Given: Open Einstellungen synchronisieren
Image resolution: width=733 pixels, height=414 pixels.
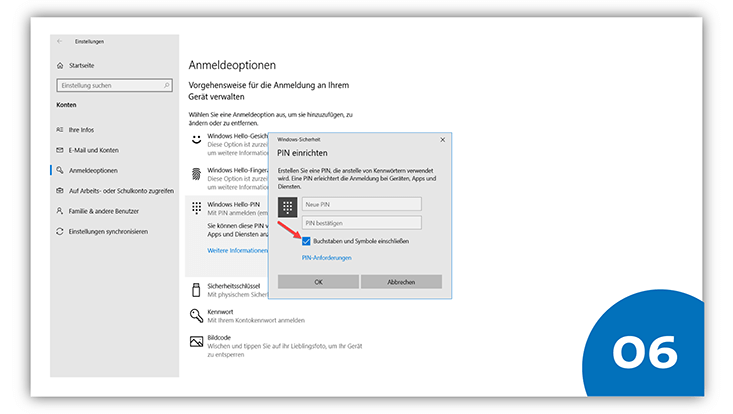Looking at the screenshot, I should pos(108,231).
